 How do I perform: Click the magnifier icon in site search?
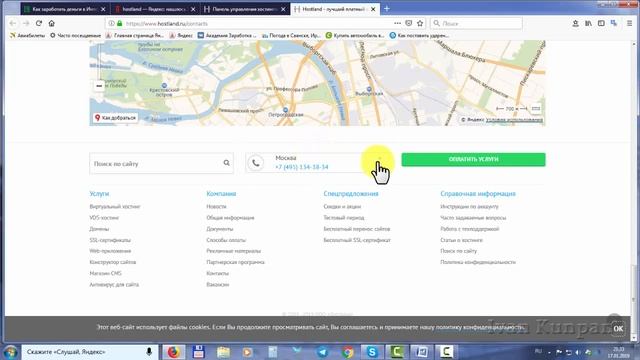pos(227,163)
